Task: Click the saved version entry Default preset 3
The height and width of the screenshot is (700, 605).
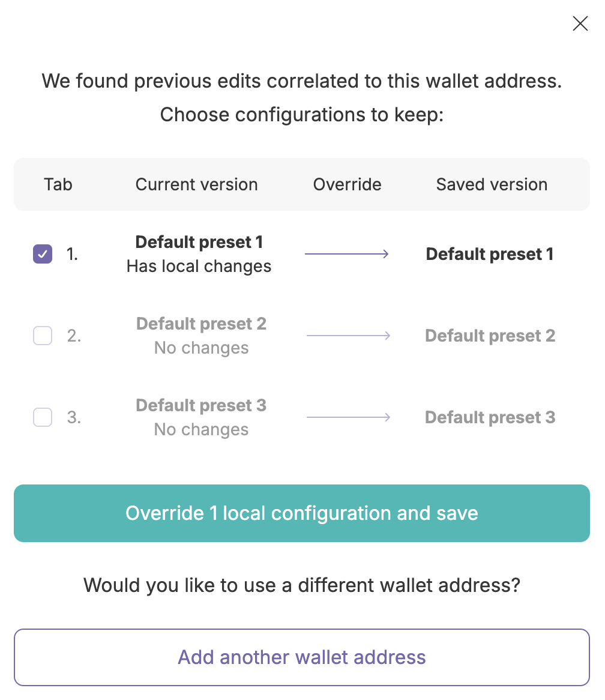Action: pyautogui.click(x=490, y=417)
